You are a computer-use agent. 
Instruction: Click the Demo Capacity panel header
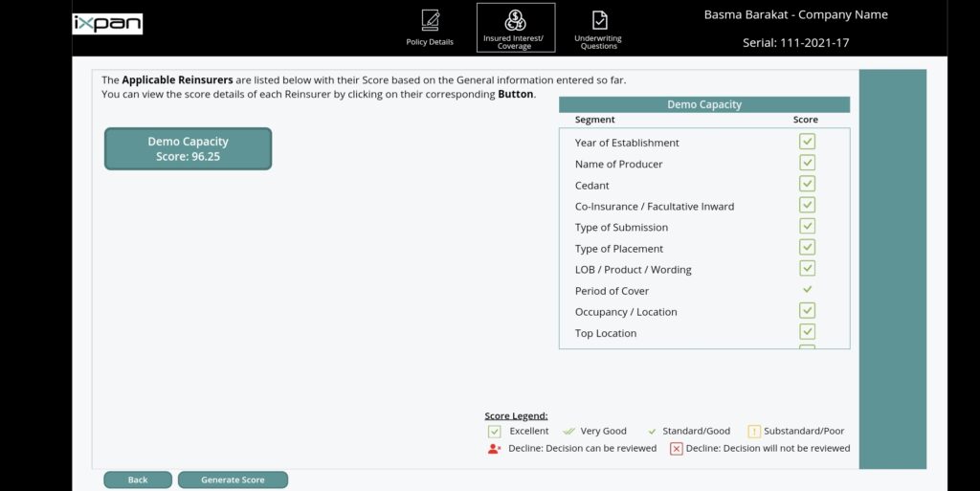(703, 105)
